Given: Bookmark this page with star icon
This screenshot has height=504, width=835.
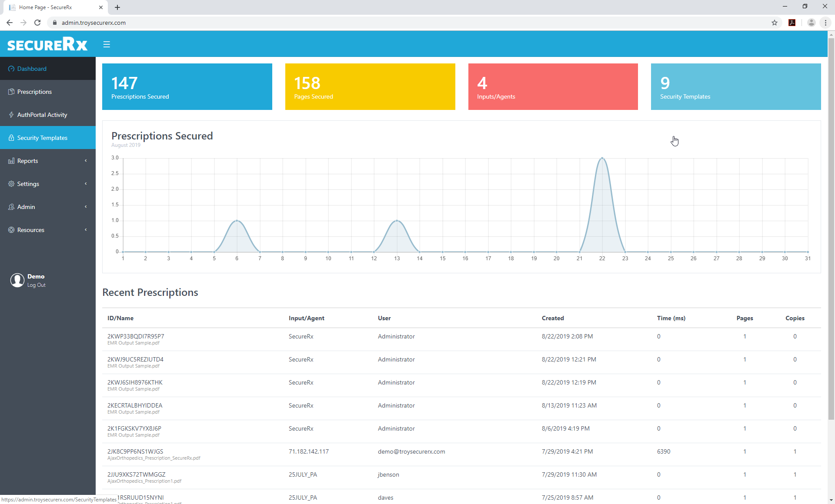Looking at the screenshot, I should click(775, 23).
